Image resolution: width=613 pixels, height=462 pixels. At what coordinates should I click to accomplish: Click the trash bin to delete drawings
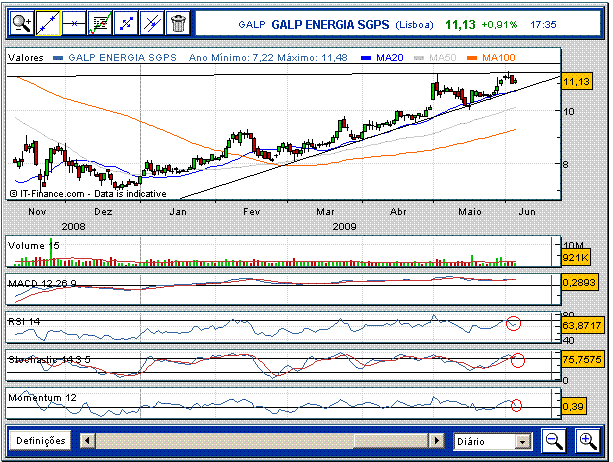pyautogui.click(x=178, y=21)
